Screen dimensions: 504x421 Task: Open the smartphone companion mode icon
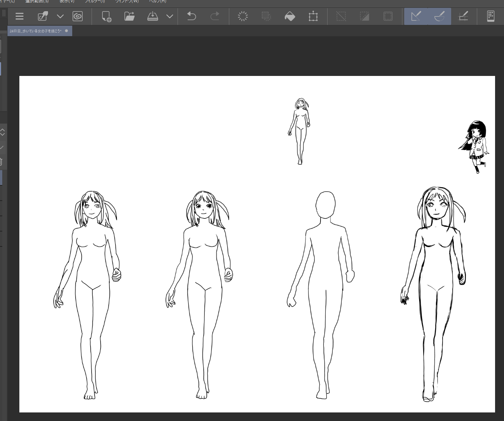point(490,16)
